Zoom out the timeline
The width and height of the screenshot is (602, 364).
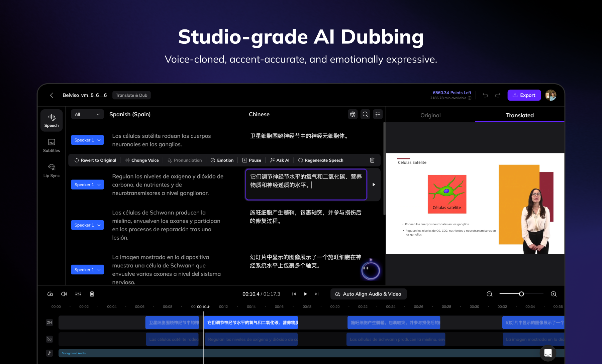coord(490,294)
